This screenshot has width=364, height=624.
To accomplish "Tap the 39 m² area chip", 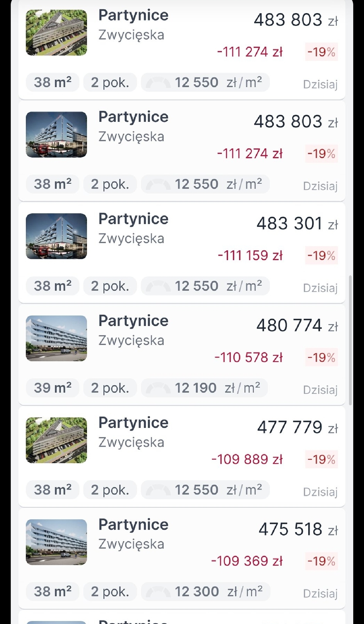I will pos(53,388).
